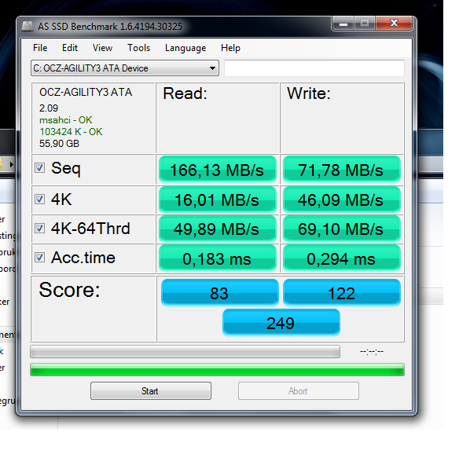Click the Read: column header
470x476 pixels.
[x=185, y=93]
